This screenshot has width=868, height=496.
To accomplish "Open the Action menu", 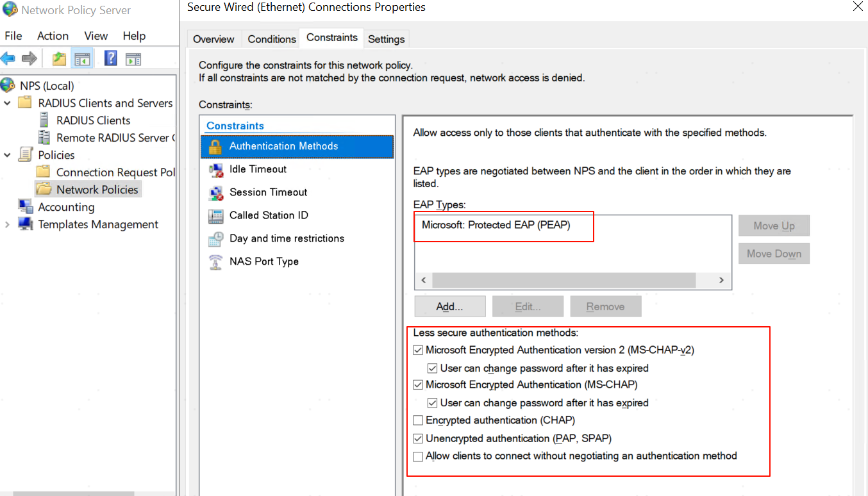I will tap(53, 36).
